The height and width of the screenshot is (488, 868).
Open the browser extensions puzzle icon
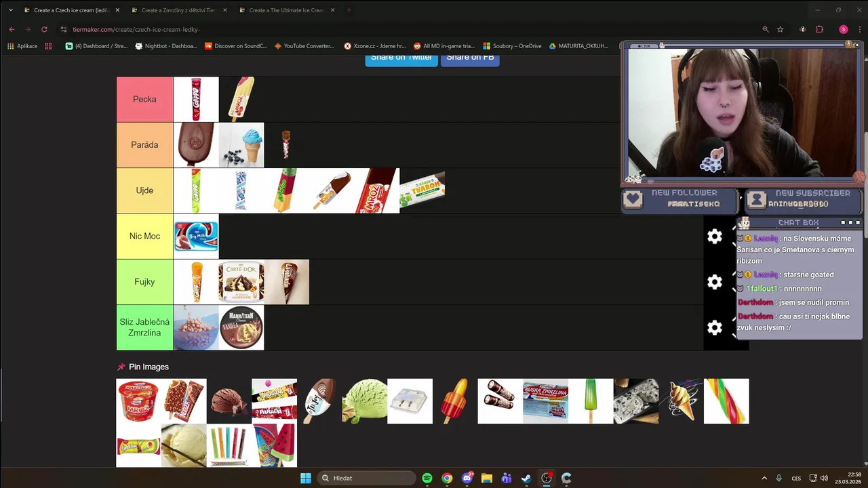pyautogui.click(x=819, y=29)
